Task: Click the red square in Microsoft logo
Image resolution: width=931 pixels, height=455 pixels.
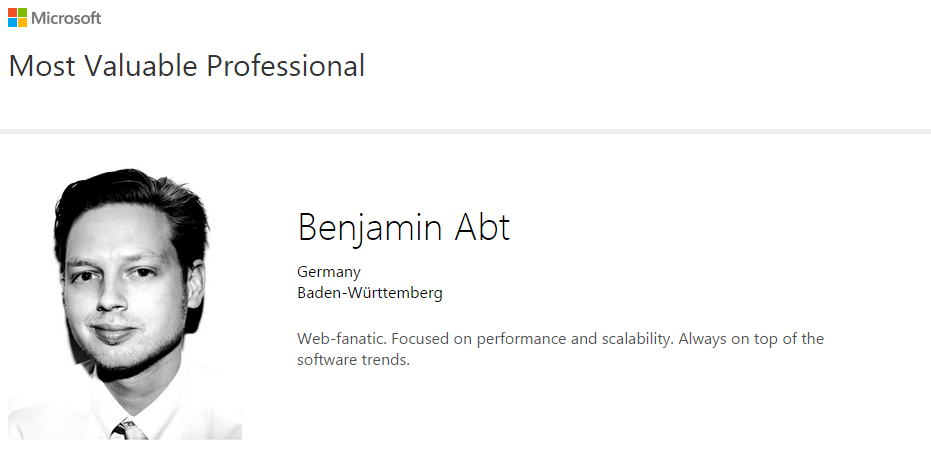Action: click(13, 13)
